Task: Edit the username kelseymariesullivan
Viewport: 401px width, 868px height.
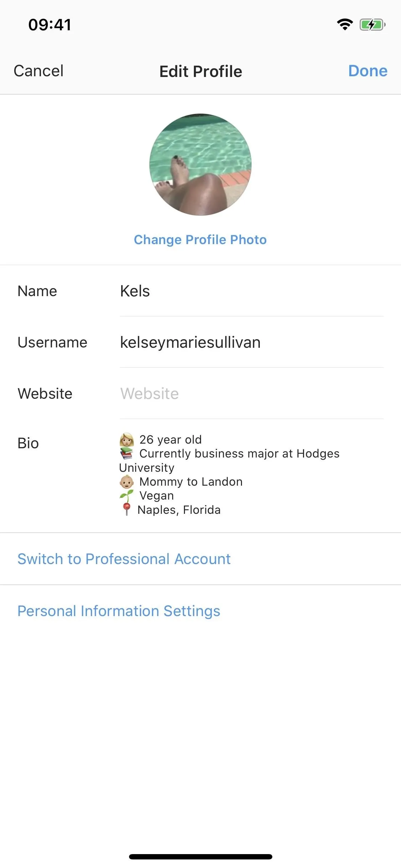Action: 251,342
